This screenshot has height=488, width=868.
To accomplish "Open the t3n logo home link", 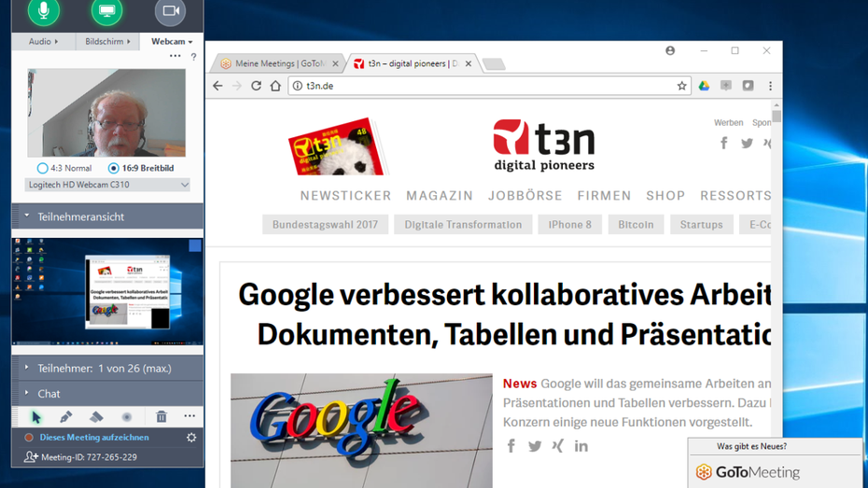I will [x=543, y=145].
